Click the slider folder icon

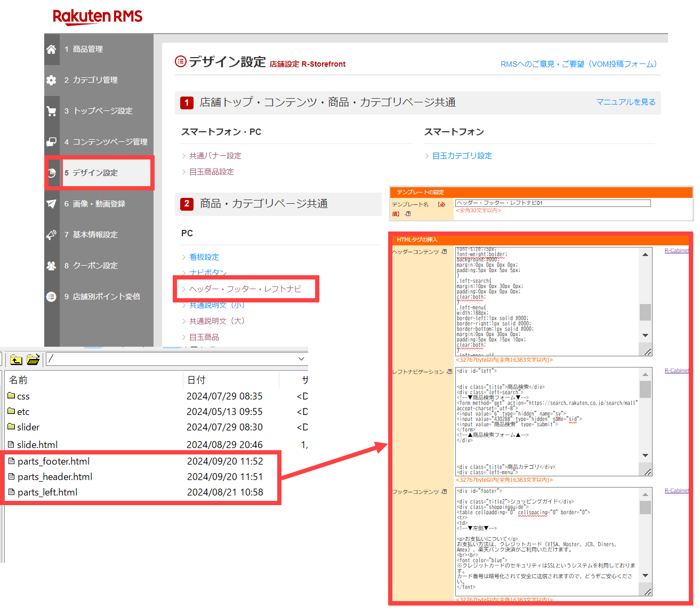pyautogui.click(x=11, y=427)
